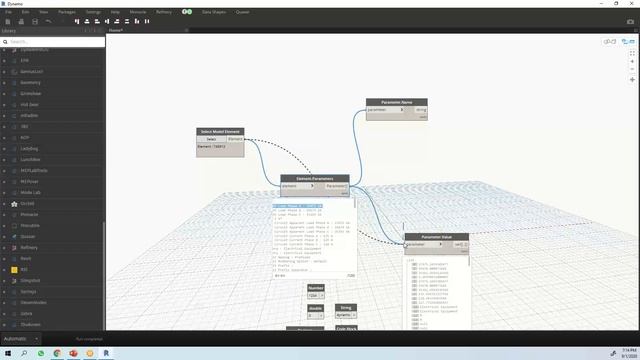Open the Data Shapes menu
Screen dimensions: 640x360
214,12
